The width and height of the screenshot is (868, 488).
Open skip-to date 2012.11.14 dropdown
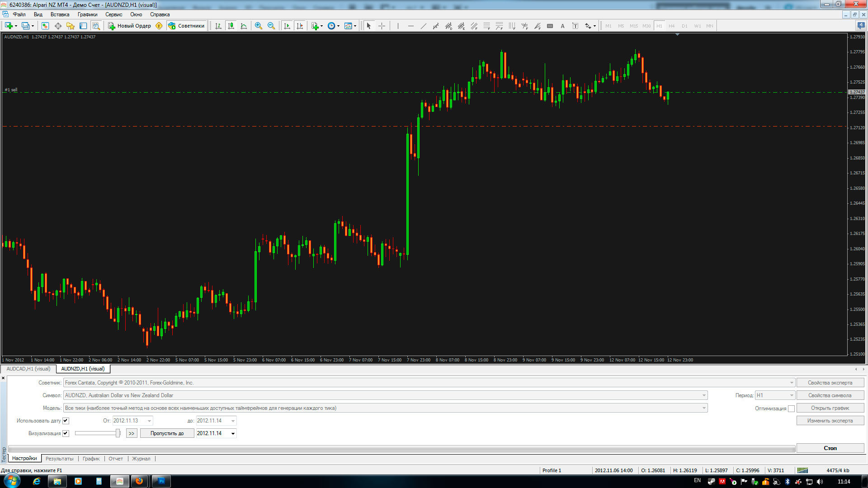[x=233, y=433]
